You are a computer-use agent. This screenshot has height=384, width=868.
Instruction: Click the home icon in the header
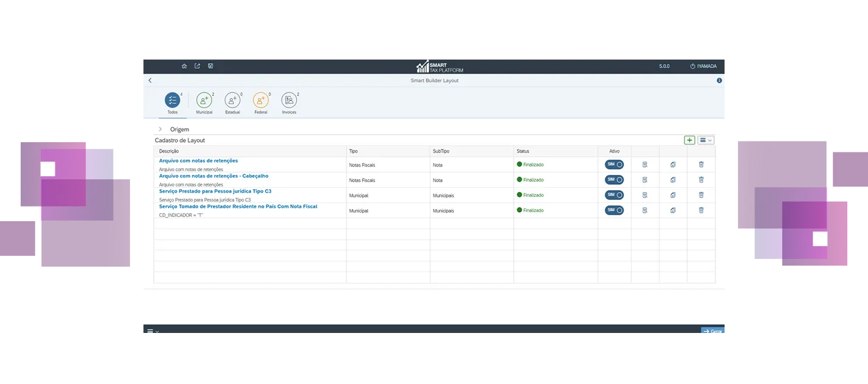(184, 66)
